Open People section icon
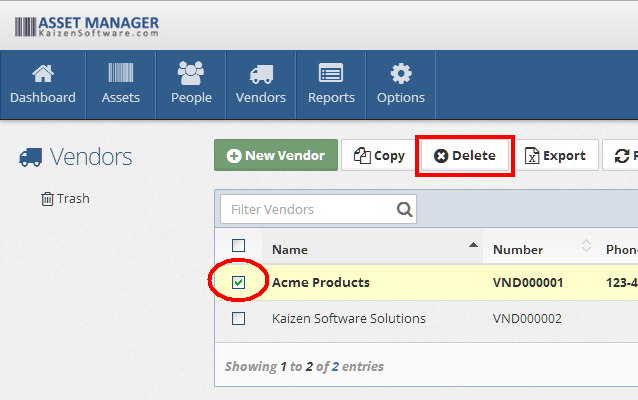This screenshot has height=400, width=638. click(x=191, y=74)
